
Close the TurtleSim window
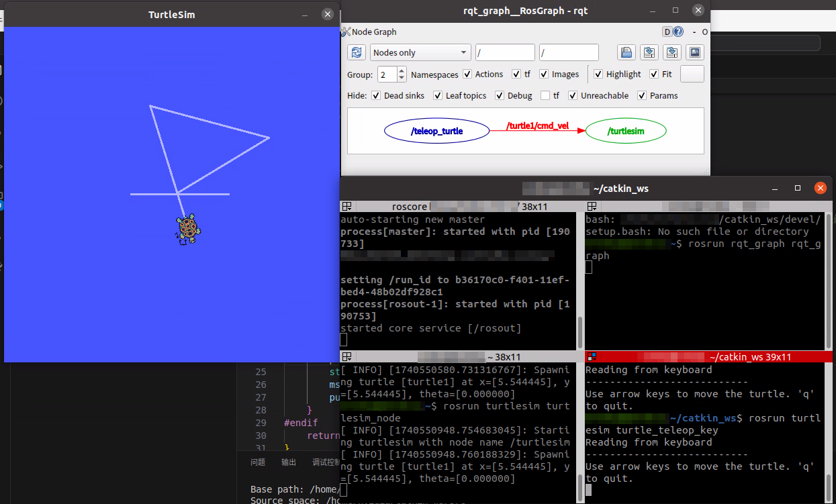tap(327, 14)
